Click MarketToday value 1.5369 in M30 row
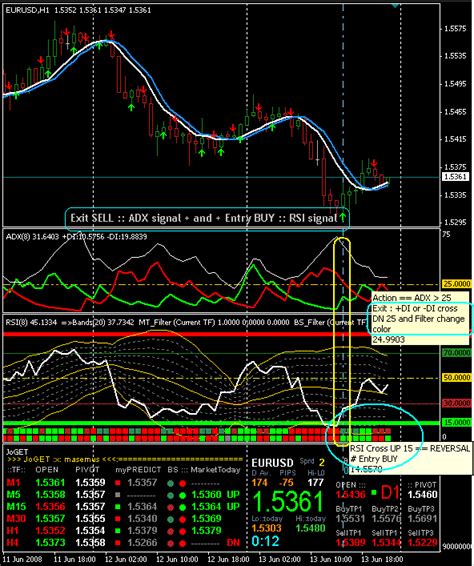This screenshot has width=474, height=566. tap(206, 519)
